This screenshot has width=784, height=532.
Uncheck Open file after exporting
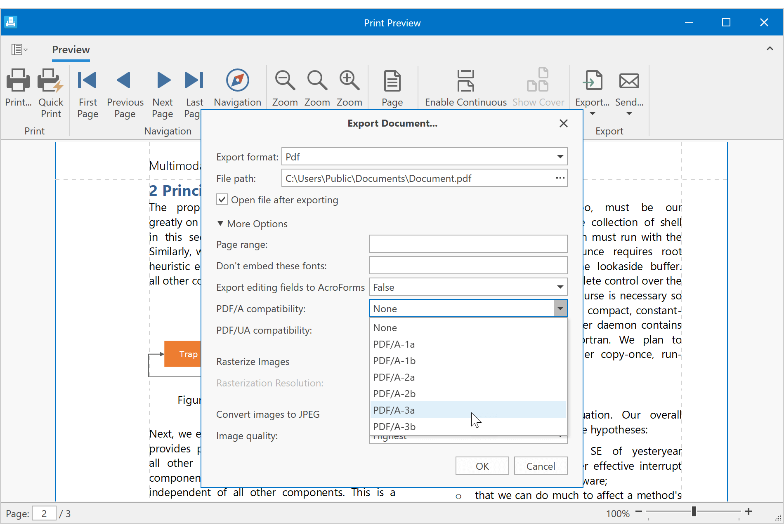click(222, 200)
